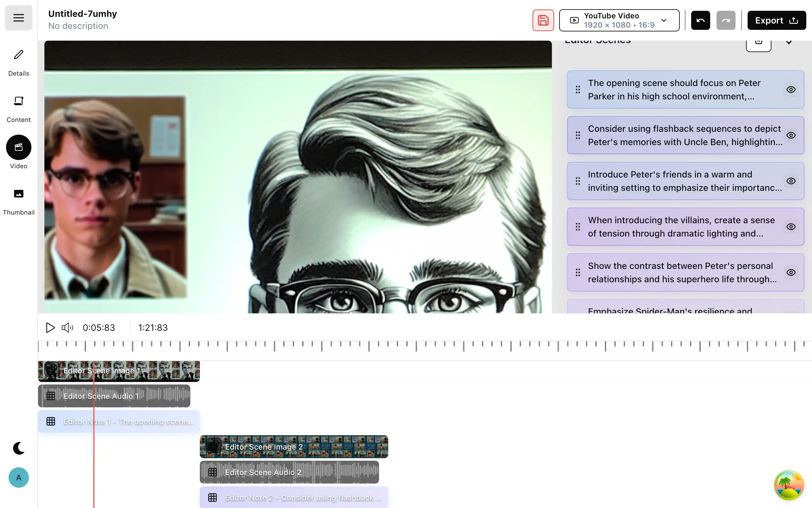The width and height of the screenshot is (812, 508).
Task: Open the YouTube Video format dropdown
Action: [619, 21]
